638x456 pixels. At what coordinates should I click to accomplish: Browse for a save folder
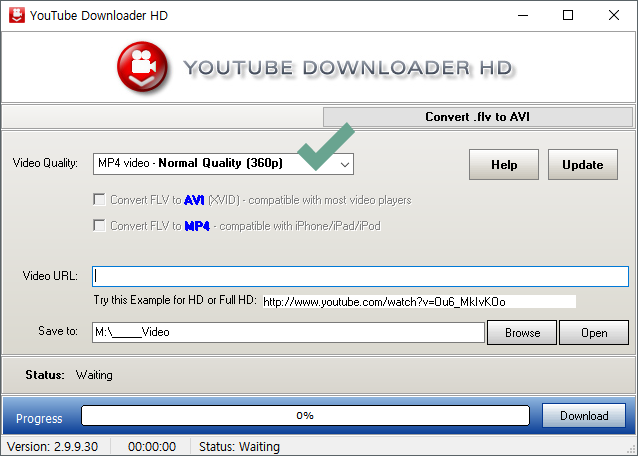tap(522, 332)
